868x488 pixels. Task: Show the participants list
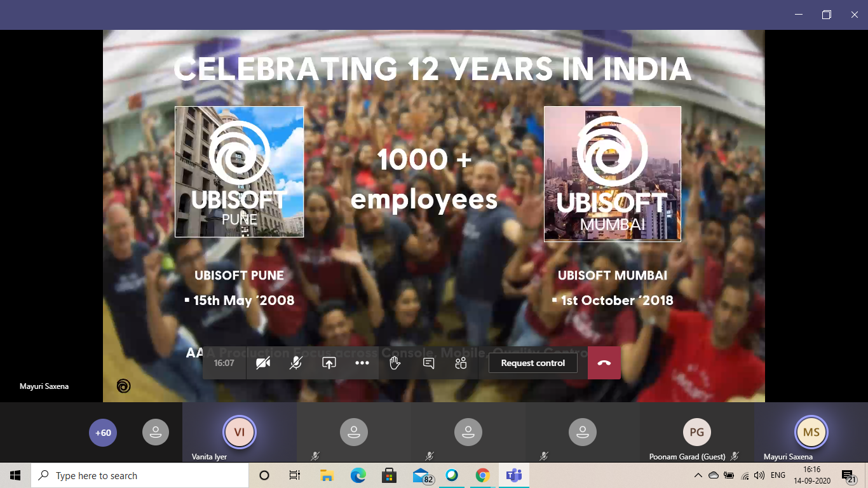[x=460, y=362]
